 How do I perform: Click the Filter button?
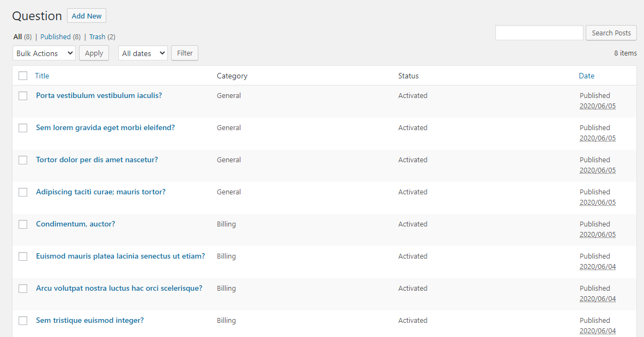pos(185,53)
